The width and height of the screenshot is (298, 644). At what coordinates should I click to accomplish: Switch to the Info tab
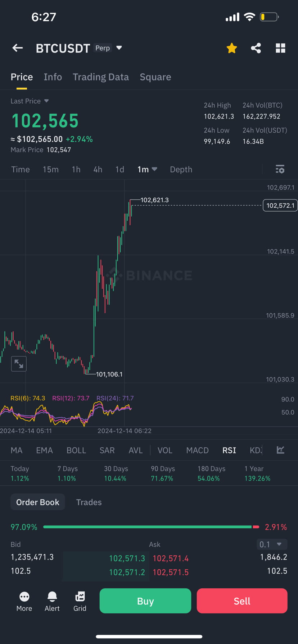click(x=53, y=77)
